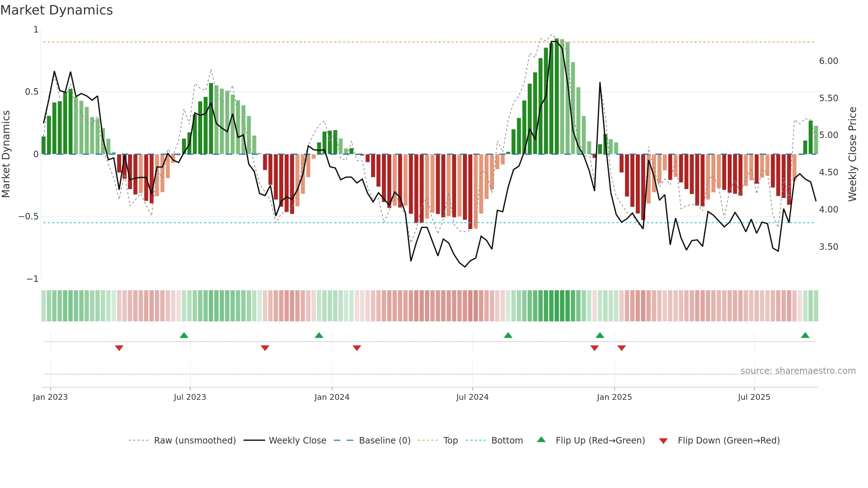The height and width of the screenshot is (488, 868).
Task: Click the 4.50 price axis label
Action: (x=829, y=172)
